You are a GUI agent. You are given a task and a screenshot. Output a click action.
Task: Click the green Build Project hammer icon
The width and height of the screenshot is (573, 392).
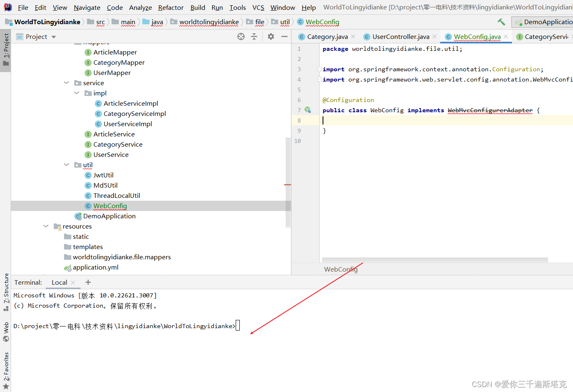501,22
